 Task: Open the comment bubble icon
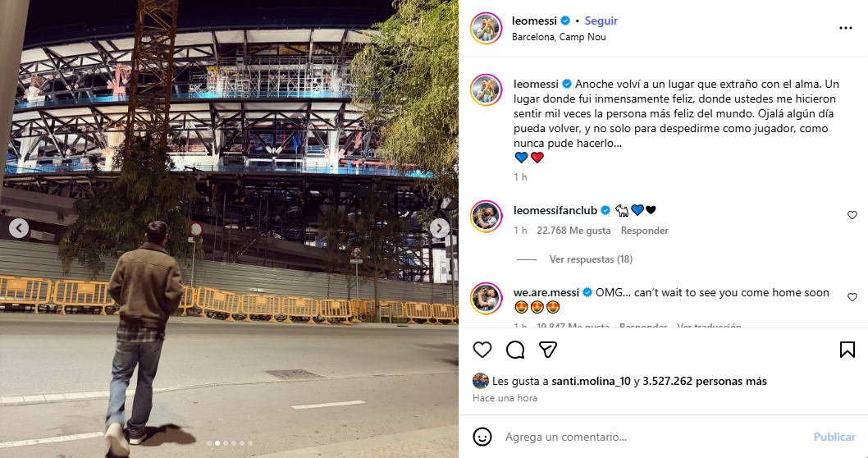pyautogui.click(x=515, y=350)
